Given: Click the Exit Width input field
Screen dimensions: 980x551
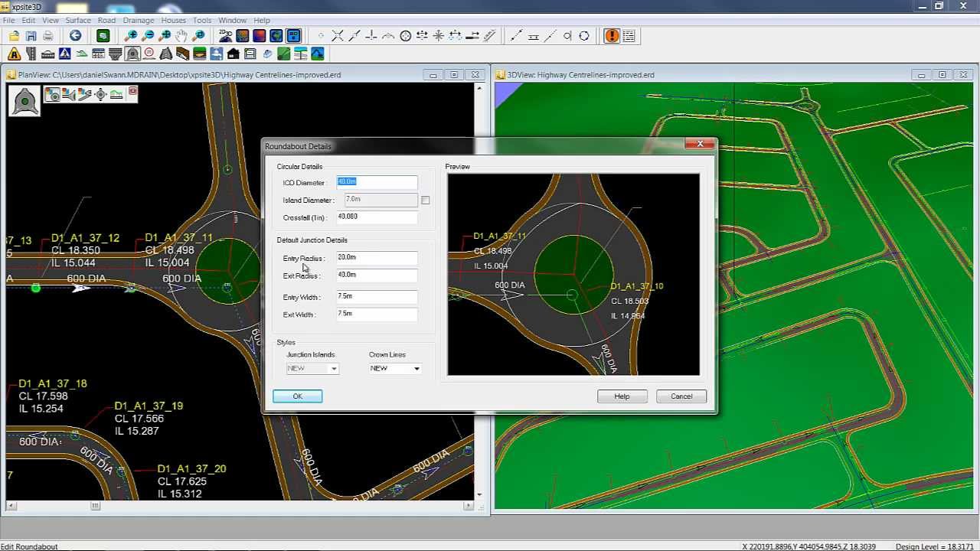Looking at the screenshot, I should [377, 314].
